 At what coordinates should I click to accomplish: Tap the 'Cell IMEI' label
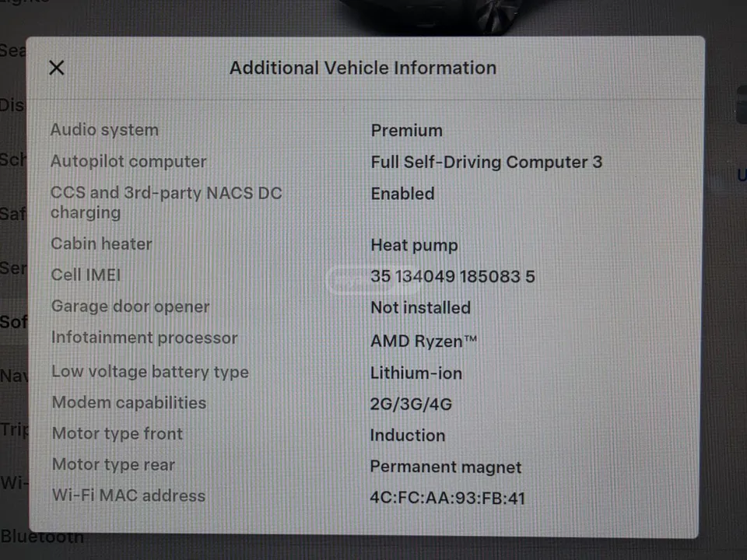click(x=86, y=275)
